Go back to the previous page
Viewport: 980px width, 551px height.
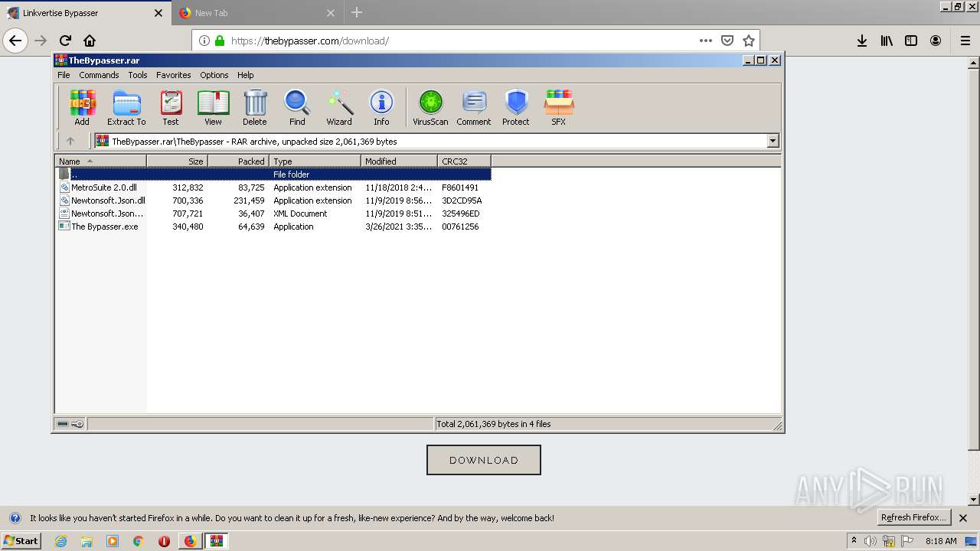tap(15, 41)
